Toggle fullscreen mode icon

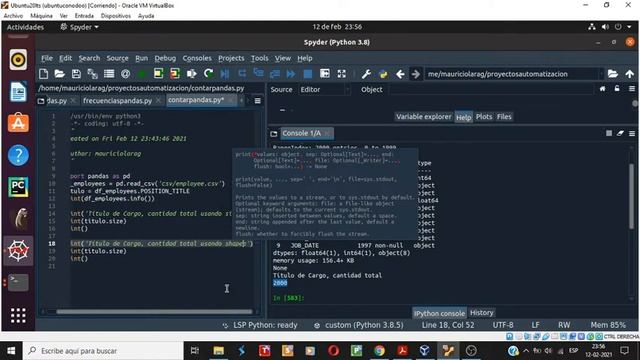click(342, 74)
